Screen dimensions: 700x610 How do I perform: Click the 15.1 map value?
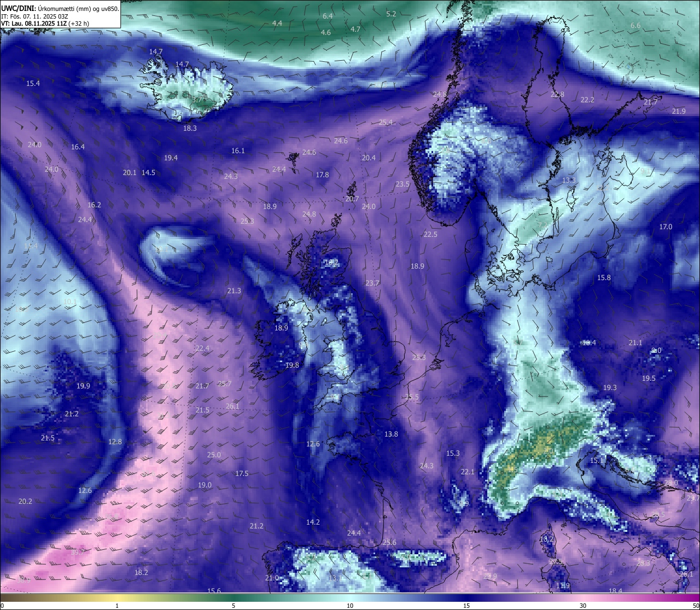596,461
